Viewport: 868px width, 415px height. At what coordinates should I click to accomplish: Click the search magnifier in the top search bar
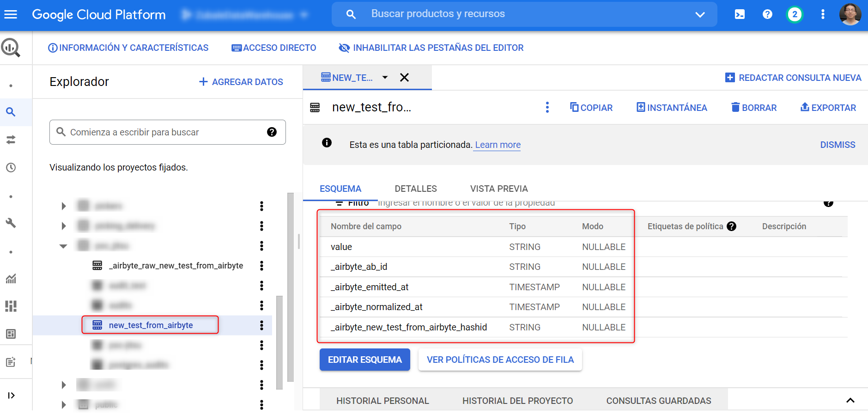tap(351, 14)
